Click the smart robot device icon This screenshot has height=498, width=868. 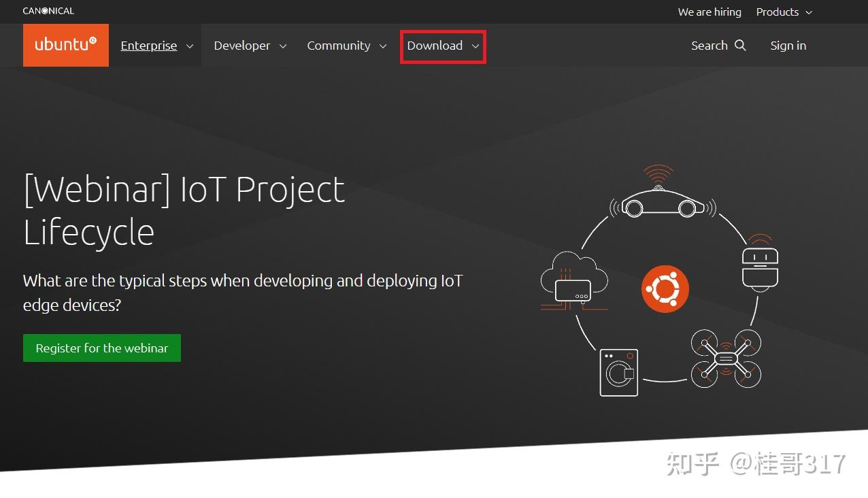[x=760, y=264]
